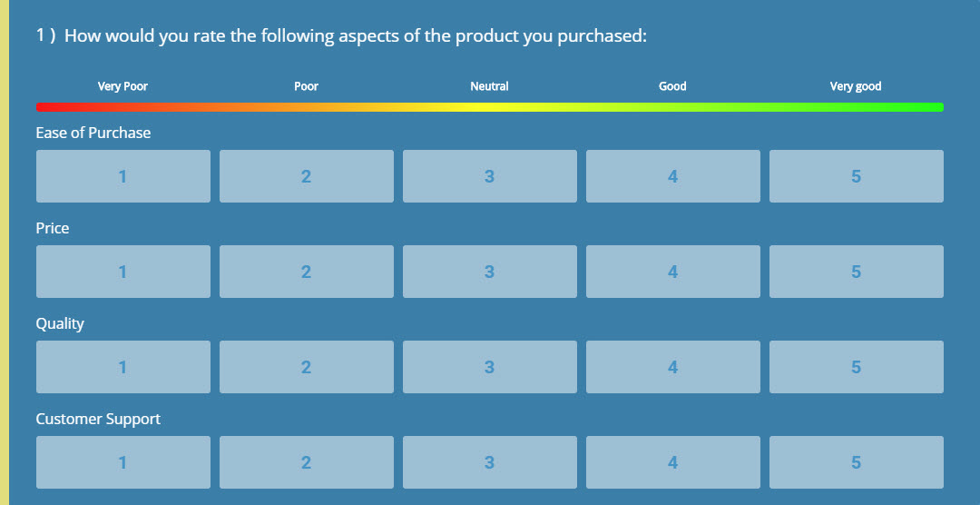This screenshot has width=980, height=505.
Task: Click the Neutral scale label
Action: (489, 86)
